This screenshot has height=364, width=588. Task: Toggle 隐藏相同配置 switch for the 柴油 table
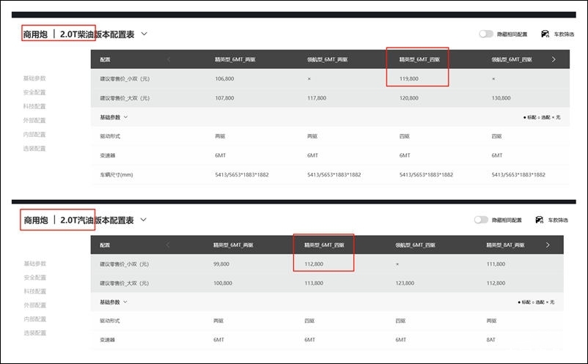485,34
